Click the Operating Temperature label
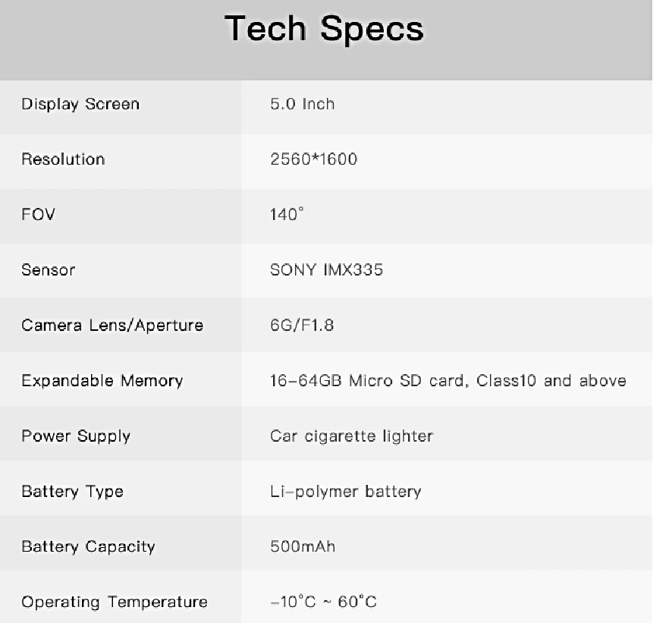 (x=114, y=603)
